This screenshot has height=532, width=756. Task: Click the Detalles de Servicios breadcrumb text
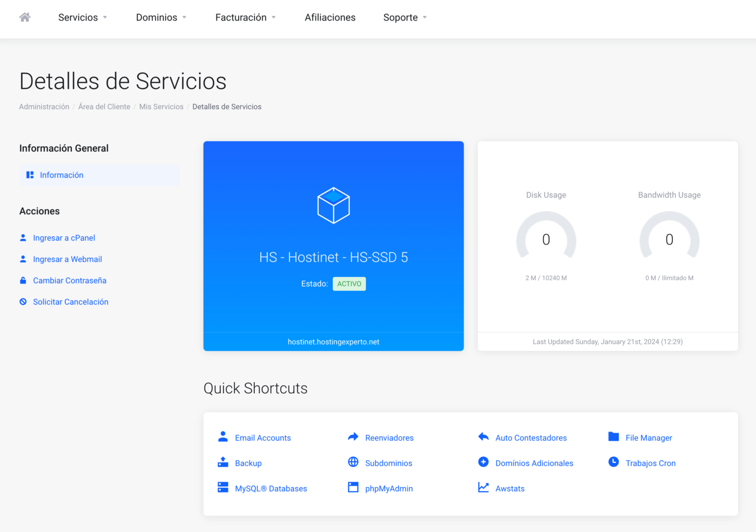[227, 107]
